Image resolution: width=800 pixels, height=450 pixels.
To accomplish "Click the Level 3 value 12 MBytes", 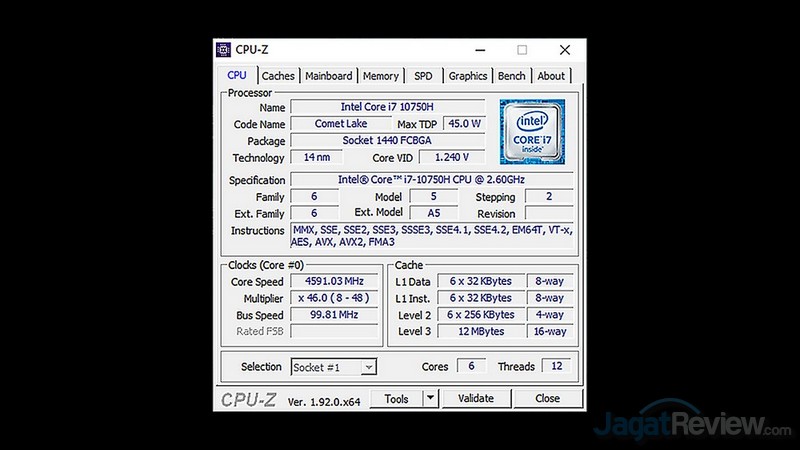I will click(481, 331).
